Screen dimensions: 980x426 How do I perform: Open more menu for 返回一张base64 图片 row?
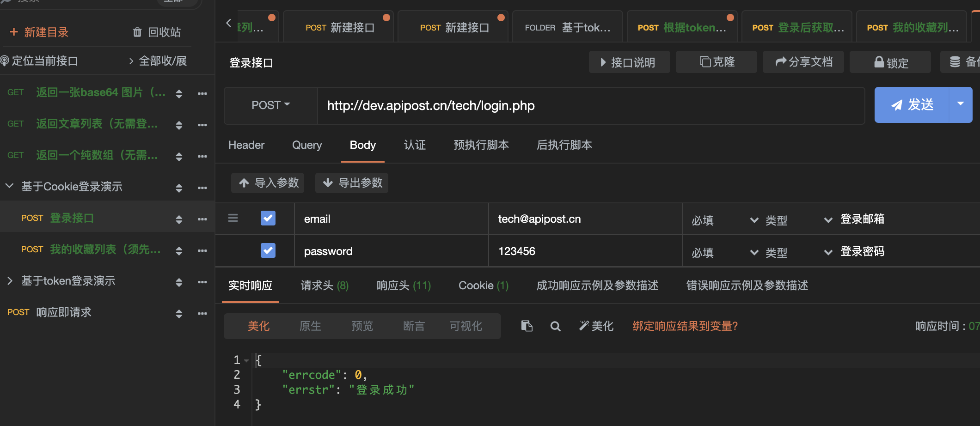[x=202, y=93]
